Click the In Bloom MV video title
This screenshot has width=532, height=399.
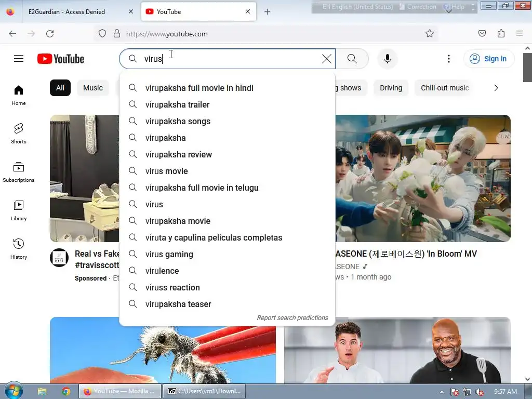point(406,254)
